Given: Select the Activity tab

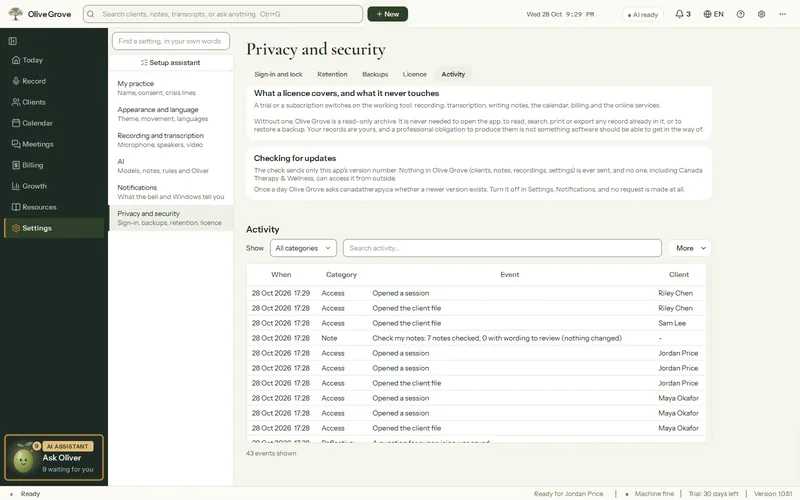Looking at the screenshot, I should [453, 74].
